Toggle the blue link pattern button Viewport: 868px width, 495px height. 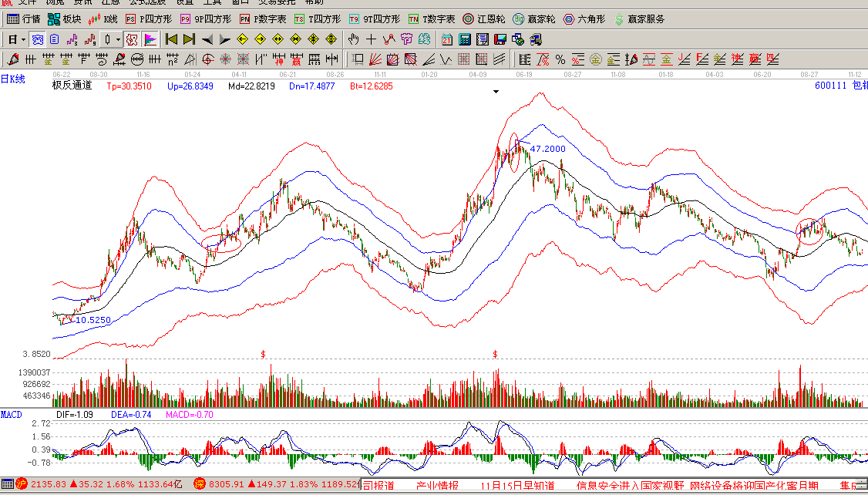(37, 39)
